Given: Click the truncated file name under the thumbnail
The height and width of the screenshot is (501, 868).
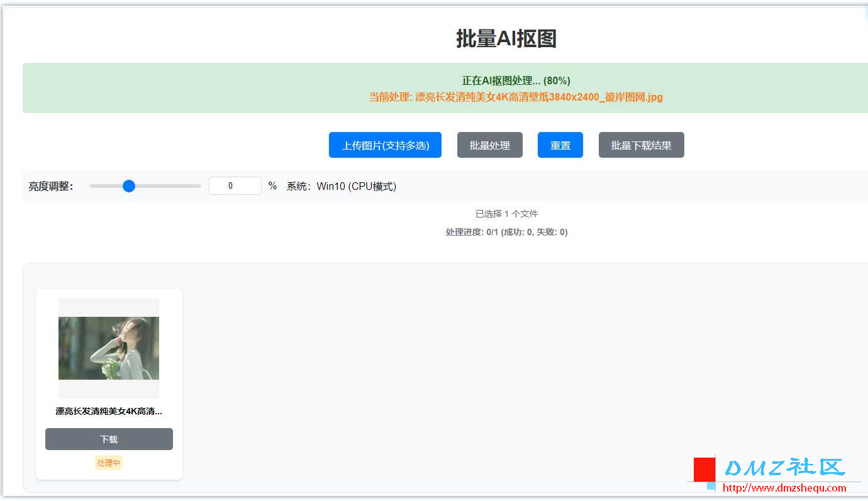Looking at the screenshot, I should [x=109, y=412].
